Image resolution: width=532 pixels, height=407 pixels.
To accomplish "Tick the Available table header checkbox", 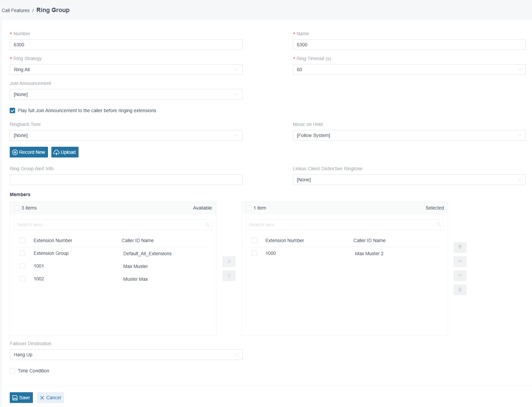I will pos(22,240).
